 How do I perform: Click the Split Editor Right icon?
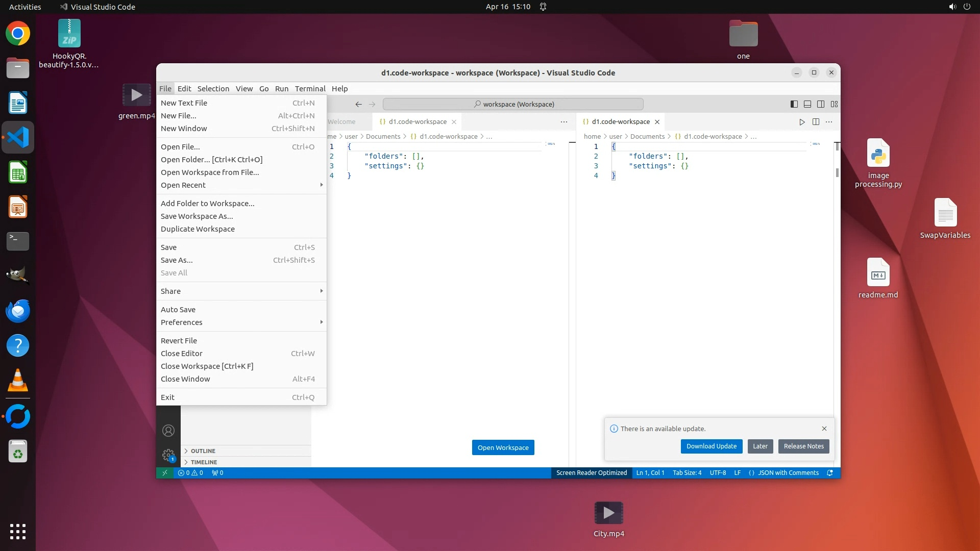(x=816, y=122)
